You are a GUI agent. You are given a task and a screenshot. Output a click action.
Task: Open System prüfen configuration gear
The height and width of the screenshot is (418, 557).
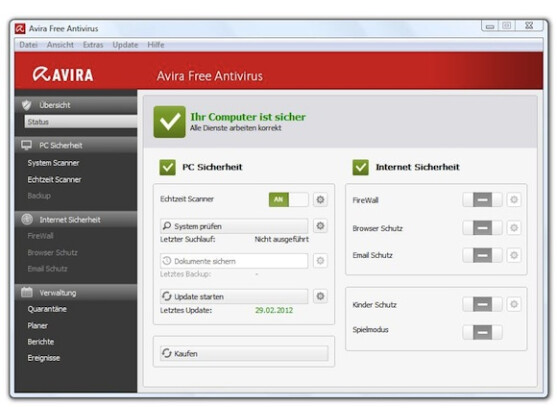click(320, 226)
